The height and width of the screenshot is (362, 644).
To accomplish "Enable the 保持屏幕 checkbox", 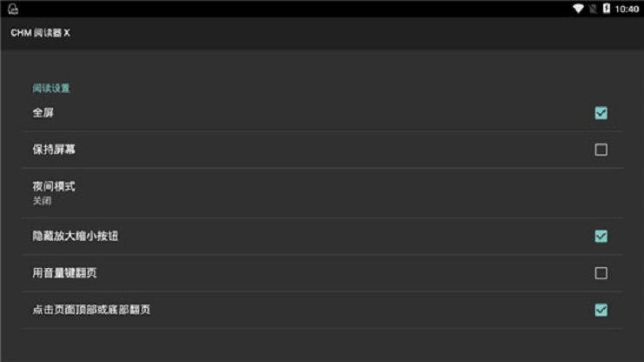I will point(601,150).
